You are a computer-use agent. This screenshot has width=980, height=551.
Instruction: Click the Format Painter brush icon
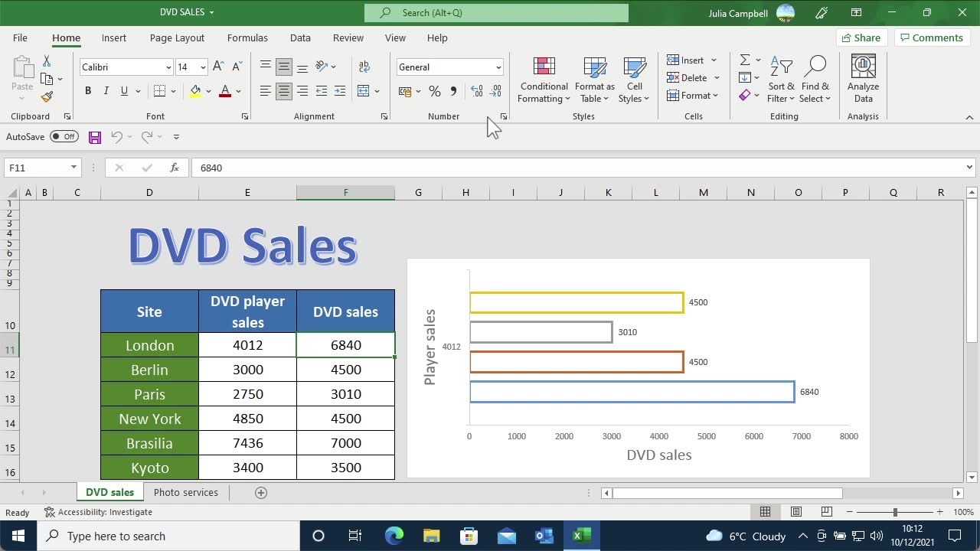[x=47, y=97]
